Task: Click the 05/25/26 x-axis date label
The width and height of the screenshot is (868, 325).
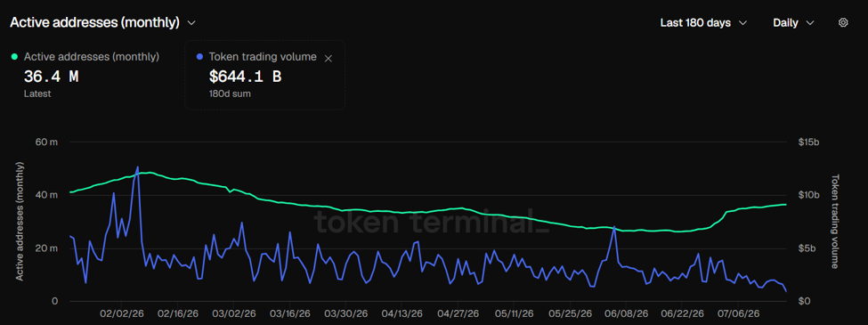Action: (569, 313)
